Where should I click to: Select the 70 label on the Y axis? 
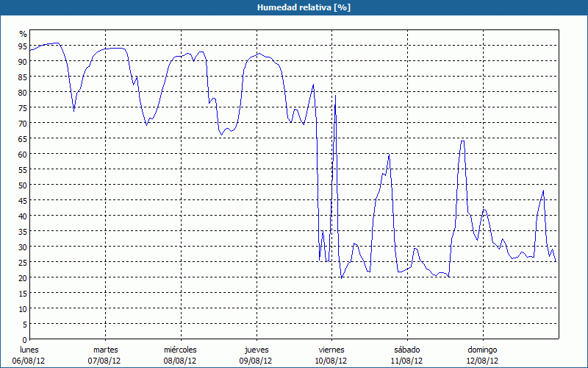(23, 123)
